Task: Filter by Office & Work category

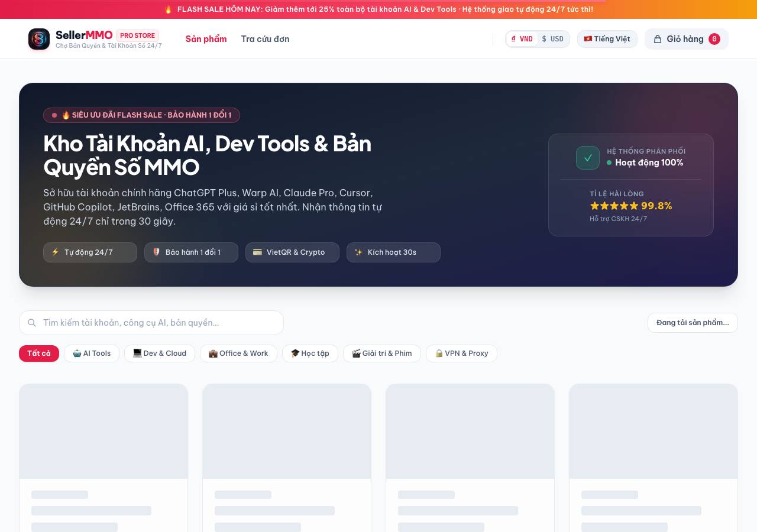Action: pos(238,353)
